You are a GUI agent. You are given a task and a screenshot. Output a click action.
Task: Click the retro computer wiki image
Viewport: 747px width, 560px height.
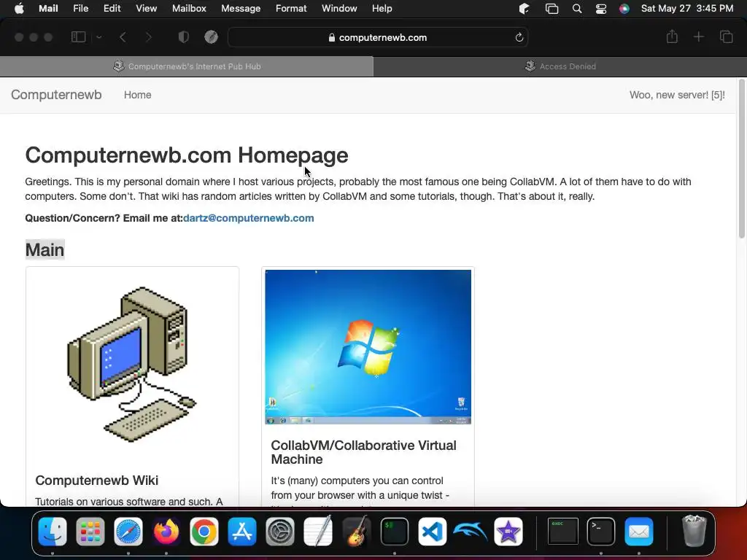click(x=132, y=365)
